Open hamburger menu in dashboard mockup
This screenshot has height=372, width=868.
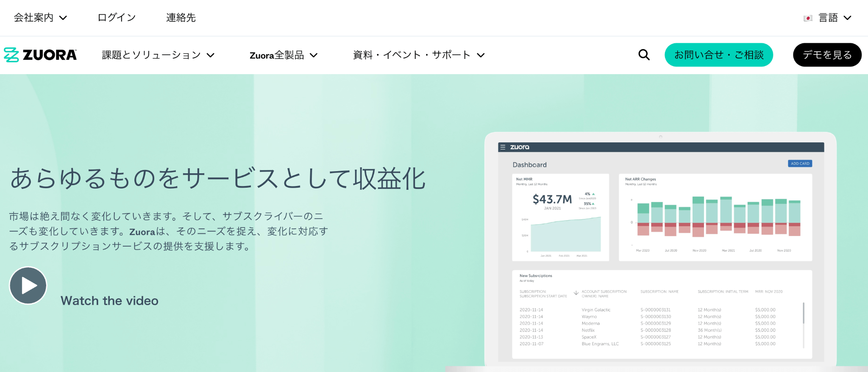(x=503, y=147)
